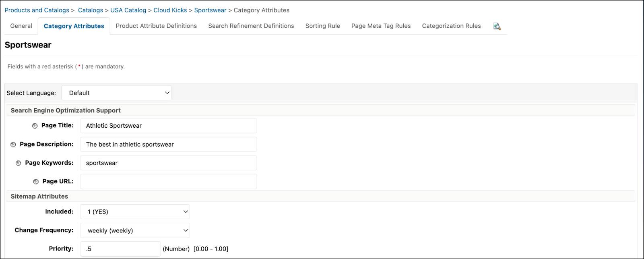Click the globe icon beside Page Keywords
The width and height of the screenshot is (644, 259).
[18, 163]
